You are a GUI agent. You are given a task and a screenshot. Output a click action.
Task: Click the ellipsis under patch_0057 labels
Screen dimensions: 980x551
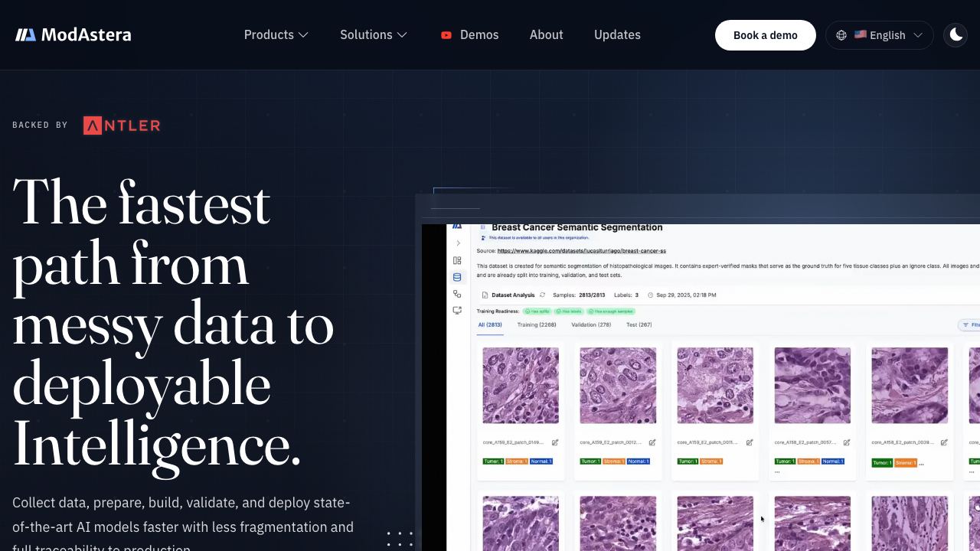(777, 471)
